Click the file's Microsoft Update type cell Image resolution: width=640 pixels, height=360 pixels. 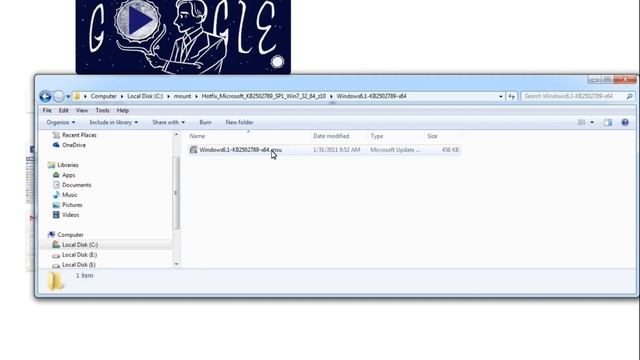point(395,150)
